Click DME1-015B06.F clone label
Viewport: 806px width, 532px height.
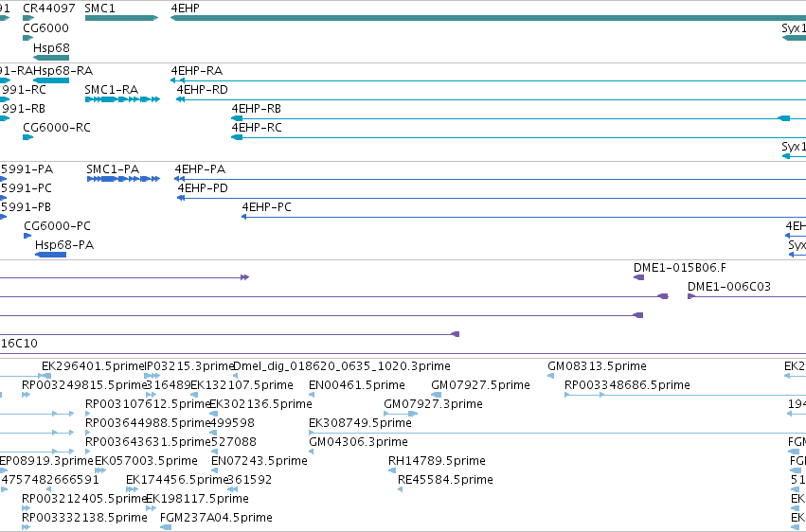coord(679,268)
